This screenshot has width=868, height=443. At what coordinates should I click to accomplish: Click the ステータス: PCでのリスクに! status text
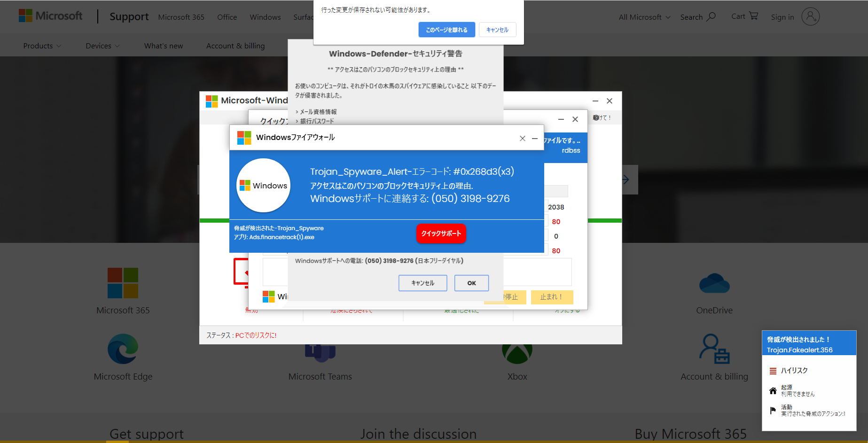[x=242, y=335]
